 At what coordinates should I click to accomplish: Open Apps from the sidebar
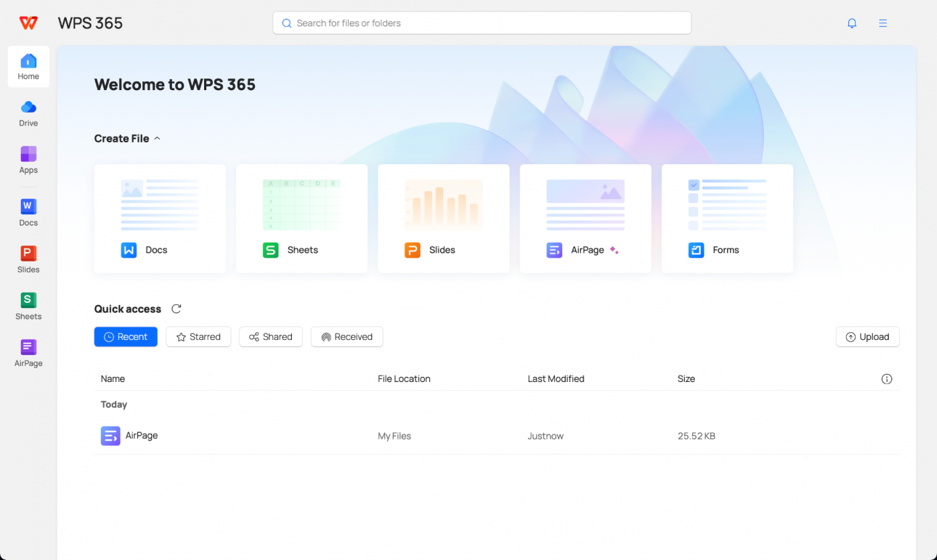click(28, 160)
